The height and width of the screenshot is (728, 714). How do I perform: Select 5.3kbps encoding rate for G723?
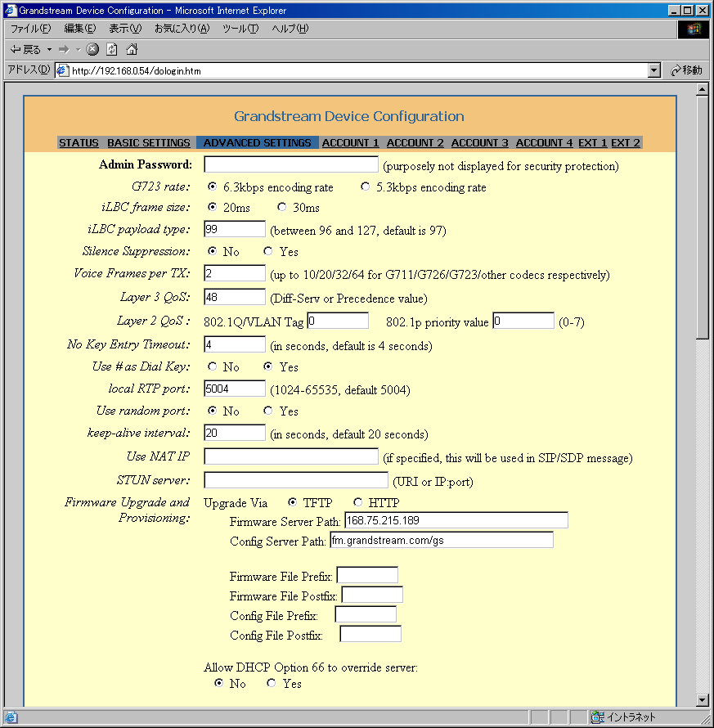(x=366, y=187)
